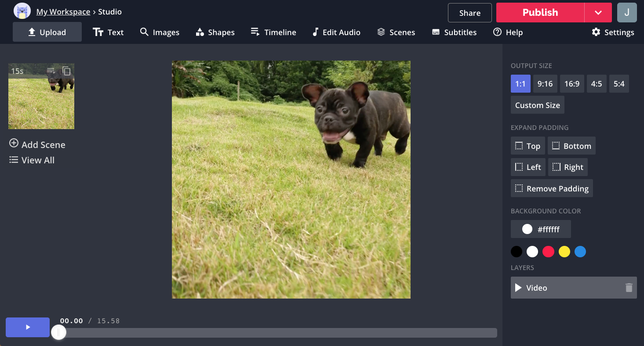Open the Help menu
The height and width of the screenshot is (346, 644).
click(x=508, y=32)
